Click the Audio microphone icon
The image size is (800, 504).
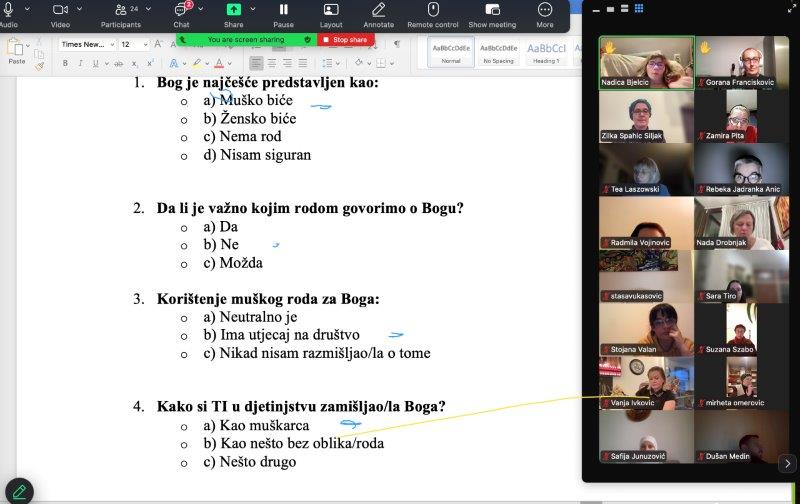[8, 9]
